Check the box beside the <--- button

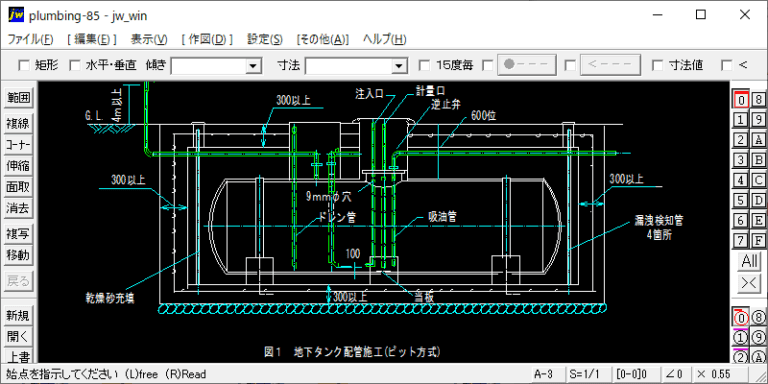tap(570, 65)
